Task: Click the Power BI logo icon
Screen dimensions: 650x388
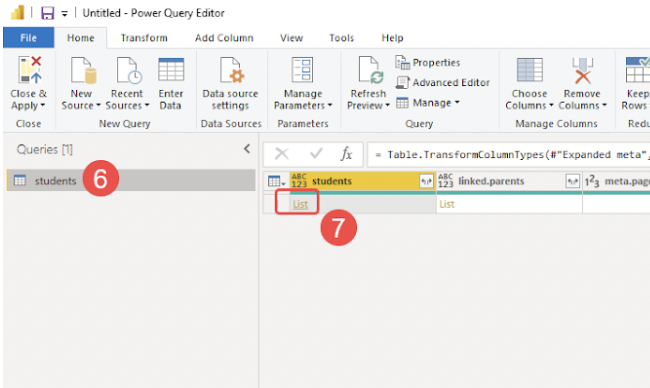Action: point(17,12)
